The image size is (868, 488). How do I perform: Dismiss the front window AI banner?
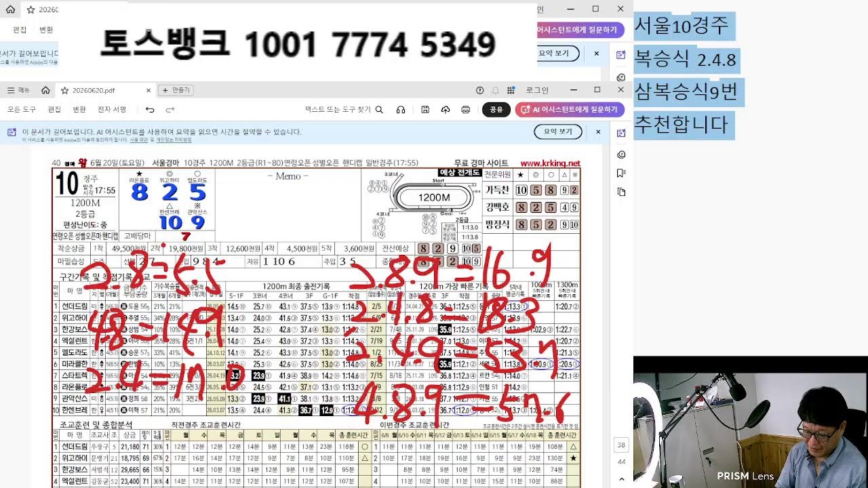(598, 131)
